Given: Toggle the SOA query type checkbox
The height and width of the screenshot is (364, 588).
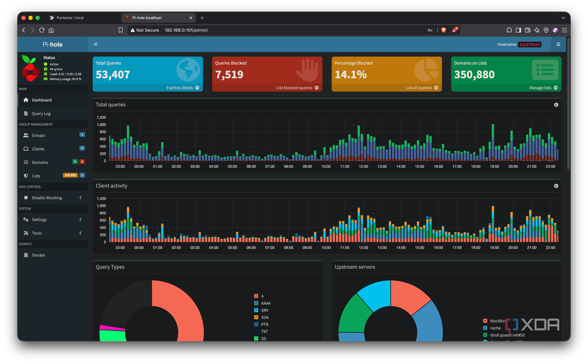Looking at the screenshot, I should click(256, 317).
